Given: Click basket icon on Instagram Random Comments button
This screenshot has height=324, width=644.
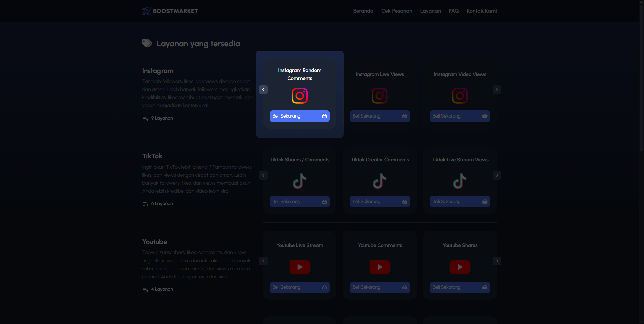Looking at the screenshot, I should tap(324, 116).
